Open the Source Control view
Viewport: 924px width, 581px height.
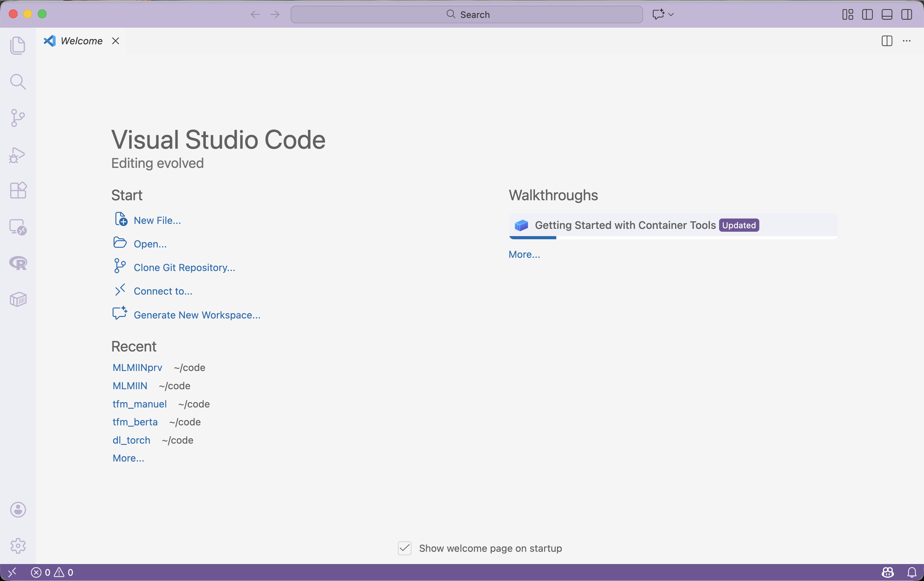click(18, 118)
